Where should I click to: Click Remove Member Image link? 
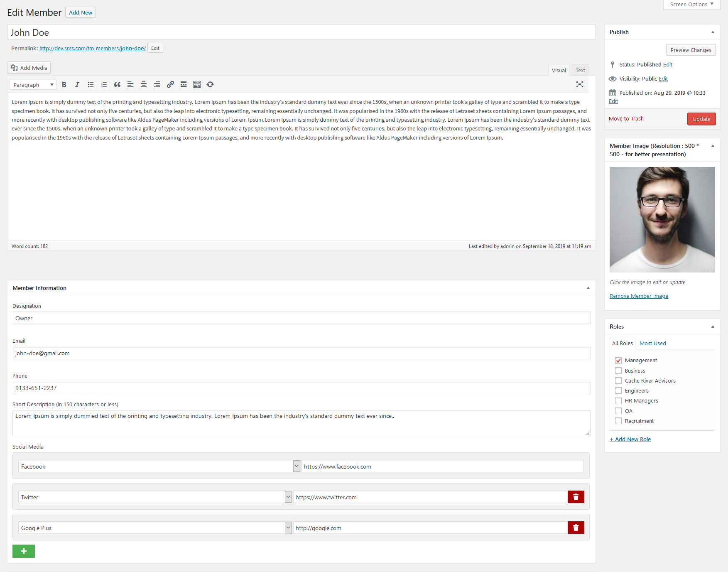tap(639, 296)
